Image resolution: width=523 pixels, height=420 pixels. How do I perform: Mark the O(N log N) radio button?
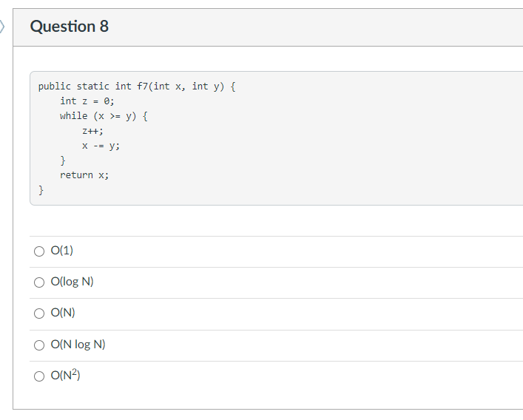[39, 345]
